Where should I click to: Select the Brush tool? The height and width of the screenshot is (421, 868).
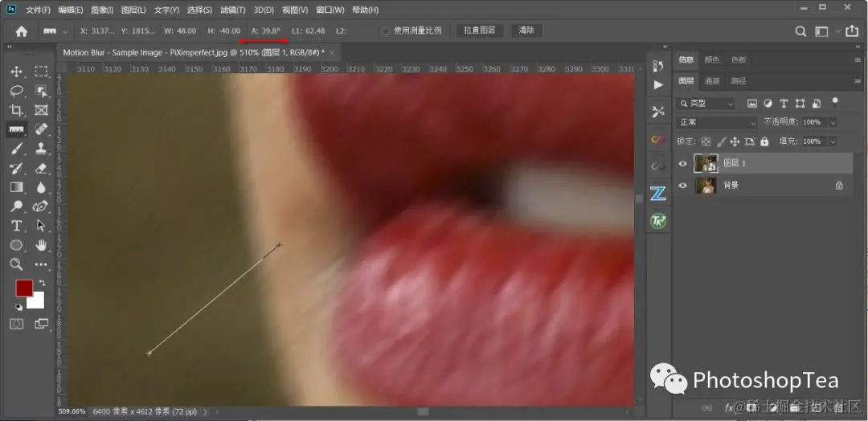coord(17,149)
